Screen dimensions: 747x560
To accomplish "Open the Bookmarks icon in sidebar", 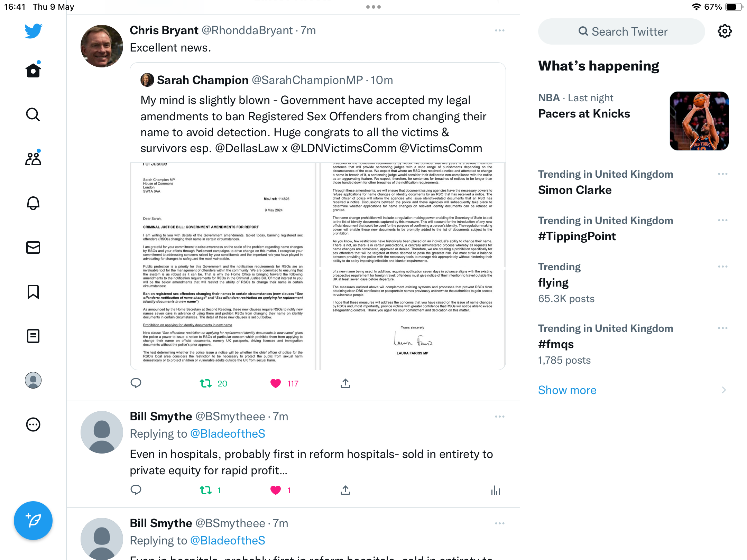I will click(33, 292).
